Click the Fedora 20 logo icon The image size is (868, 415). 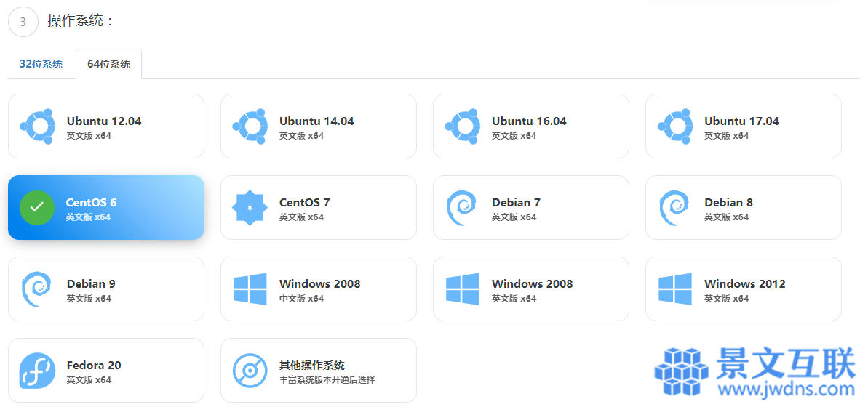(38, 370)
